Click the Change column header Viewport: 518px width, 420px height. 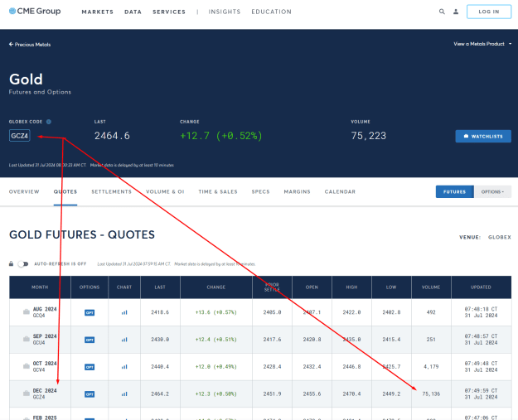(x=216, y=287)
